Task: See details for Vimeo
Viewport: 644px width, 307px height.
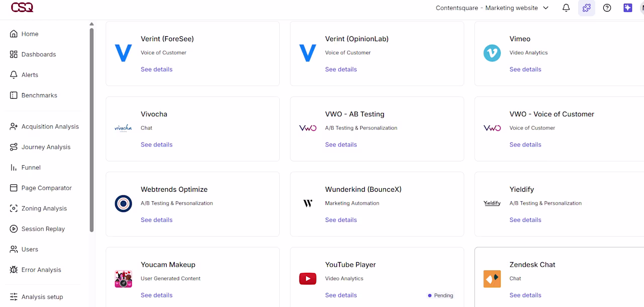Action: click(x=525, y=69)
